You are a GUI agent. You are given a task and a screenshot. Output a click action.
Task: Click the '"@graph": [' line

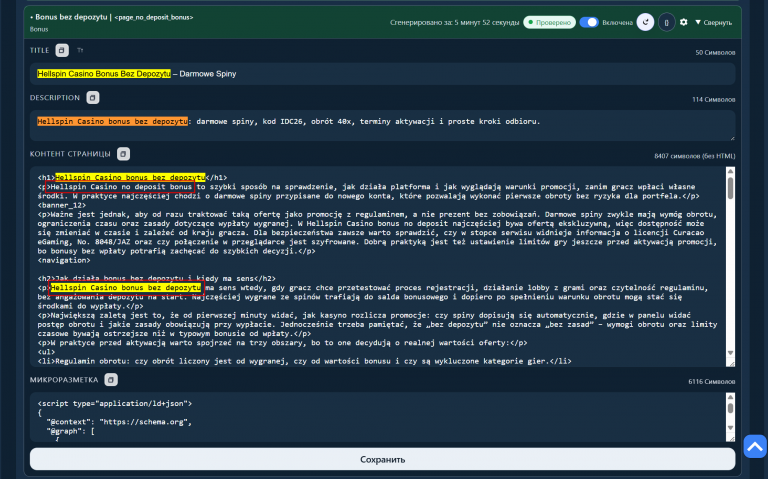pyautogui.click(x=71, y=431)
